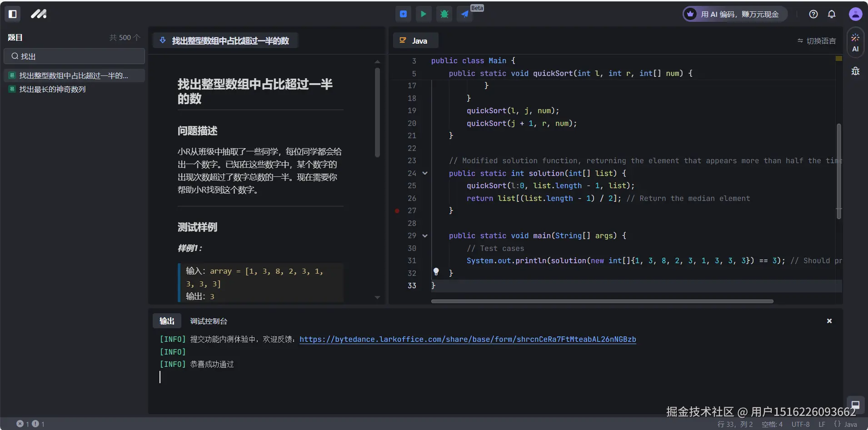Start debugging with the green bug icon
Screen dimensions: 868x430
(444, 14)
